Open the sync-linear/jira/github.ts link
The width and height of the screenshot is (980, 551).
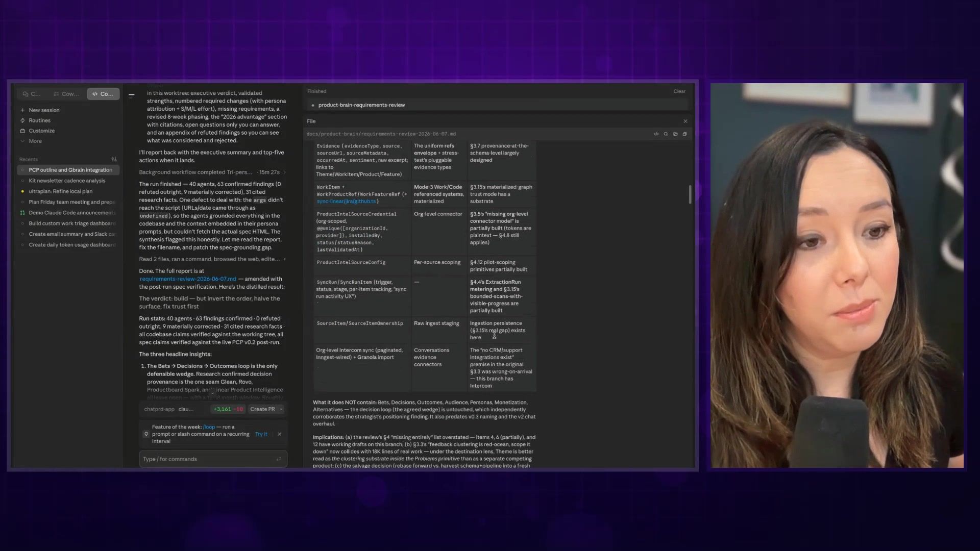point(346,202)
